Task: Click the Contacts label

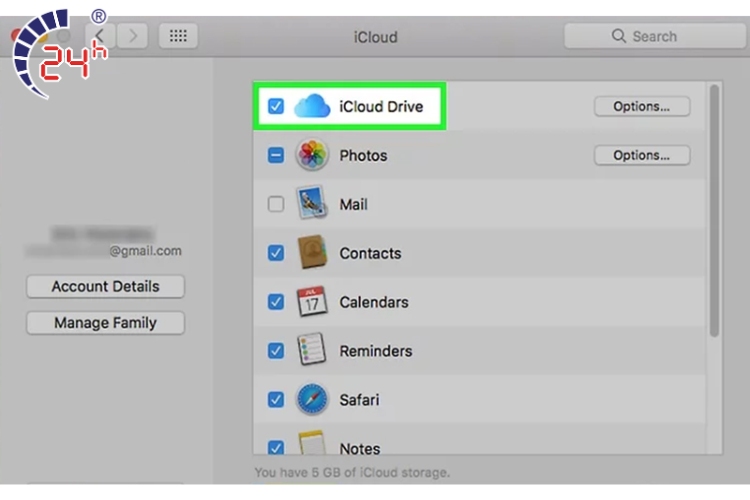Action: 370,253
